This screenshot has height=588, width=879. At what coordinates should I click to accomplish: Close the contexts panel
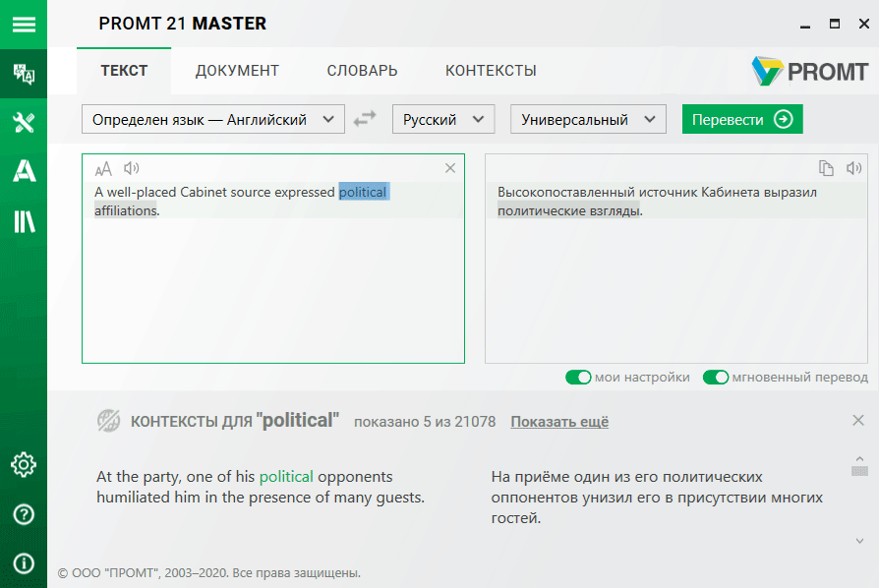point(858,421)
